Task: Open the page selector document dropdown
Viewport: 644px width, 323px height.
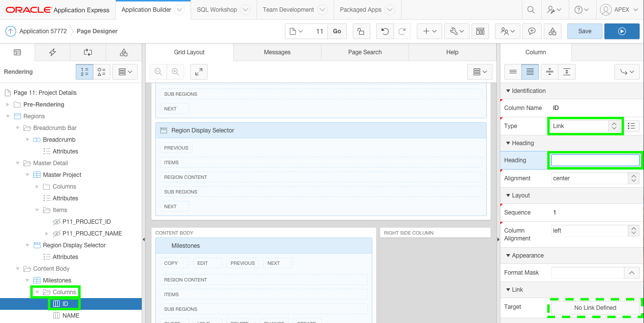Action: [x=297, y=31]
